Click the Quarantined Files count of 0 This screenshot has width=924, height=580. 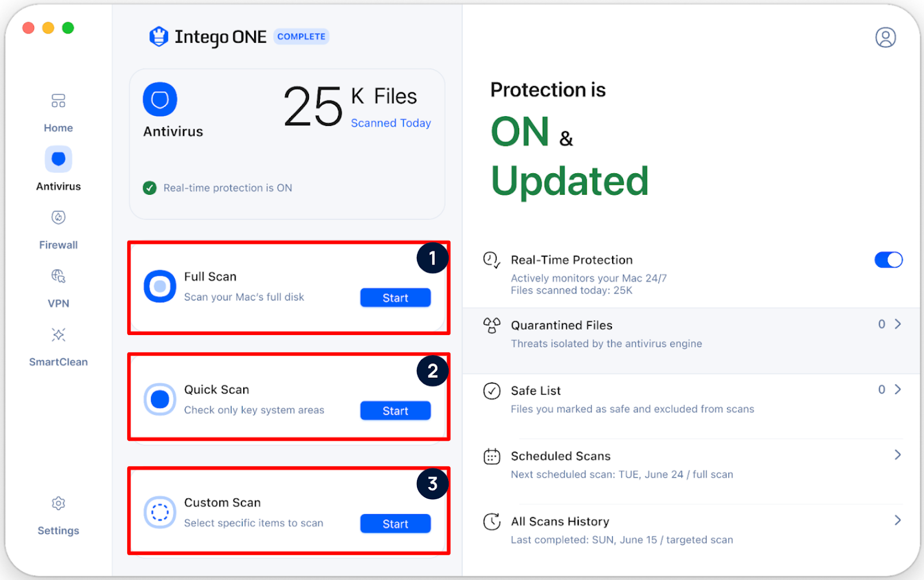tap(882, 324)
